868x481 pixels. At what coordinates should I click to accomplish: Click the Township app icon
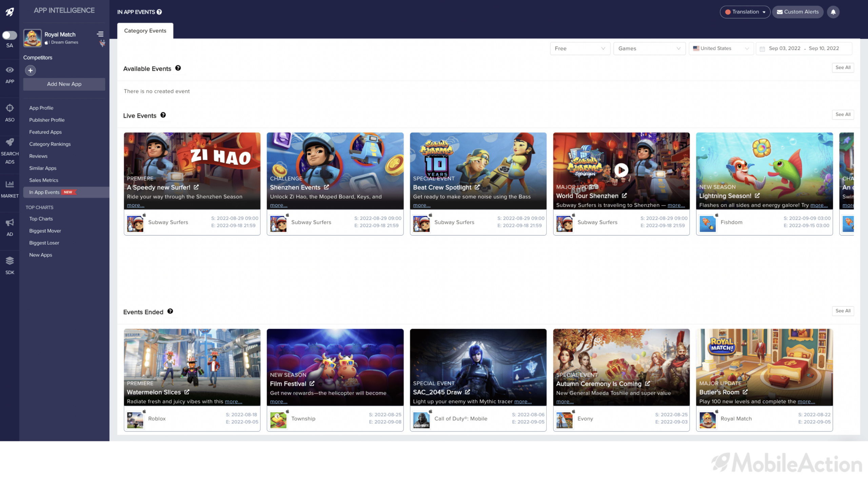[x=278, y=420]
